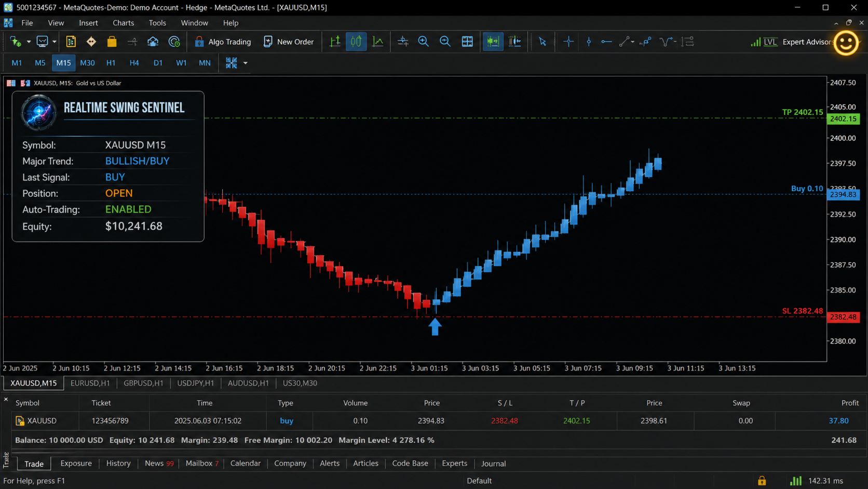The width and height of the screenshot is (868, 489).
Task: Expand the new chart dropdown arrow
Action: [x=29, y=42]
